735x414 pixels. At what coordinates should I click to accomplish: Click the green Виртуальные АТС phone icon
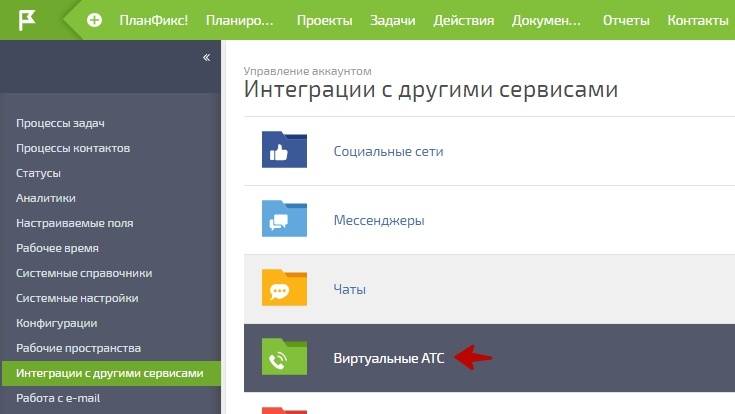(284, 356)
